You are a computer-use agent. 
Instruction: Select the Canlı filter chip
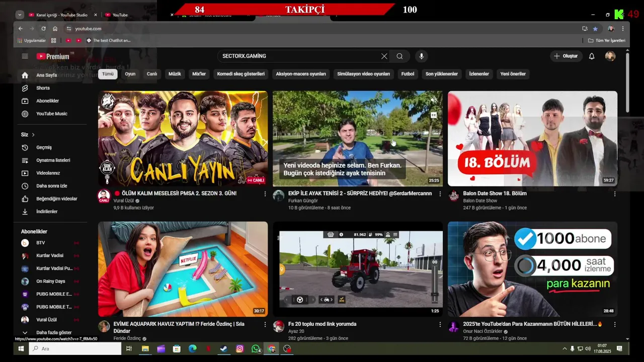pyautogui.click(x=152, y=74)
